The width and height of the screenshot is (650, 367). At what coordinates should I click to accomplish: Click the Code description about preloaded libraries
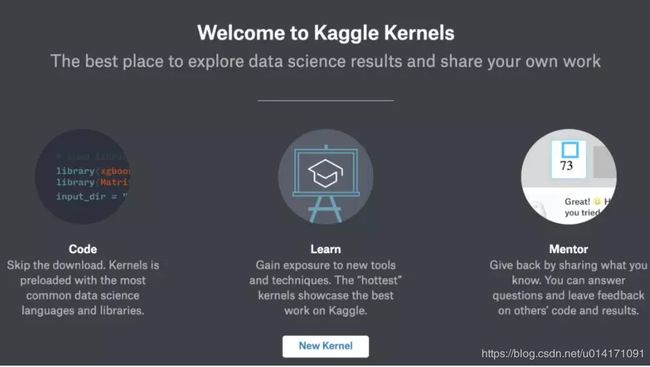click(x=83, y=288)
